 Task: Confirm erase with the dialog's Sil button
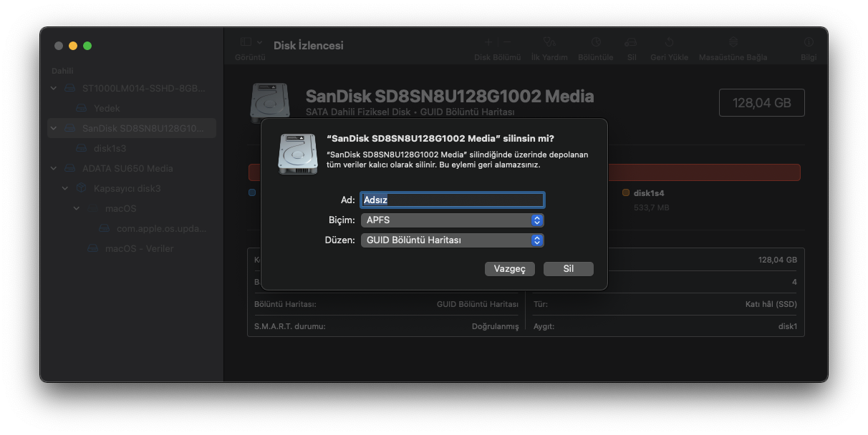tap(569, 269)
